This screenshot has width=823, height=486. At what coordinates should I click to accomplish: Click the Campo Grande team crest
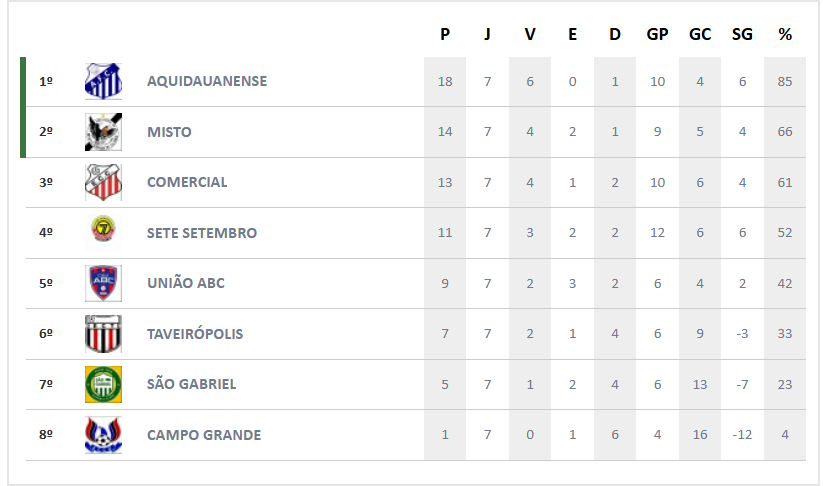pyautogui.click(x=103, y=435)
